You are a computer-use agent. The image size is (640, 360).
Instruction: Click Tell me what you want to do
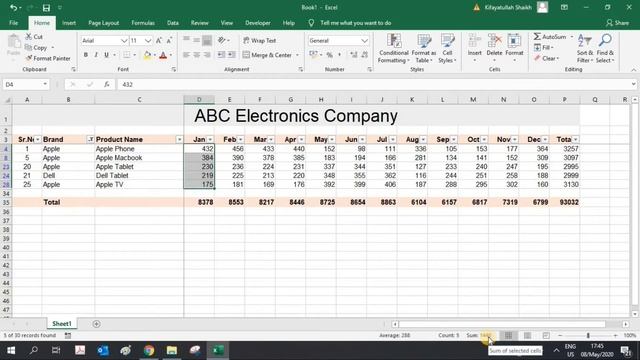pyautogui.click(x=356, y=23)
